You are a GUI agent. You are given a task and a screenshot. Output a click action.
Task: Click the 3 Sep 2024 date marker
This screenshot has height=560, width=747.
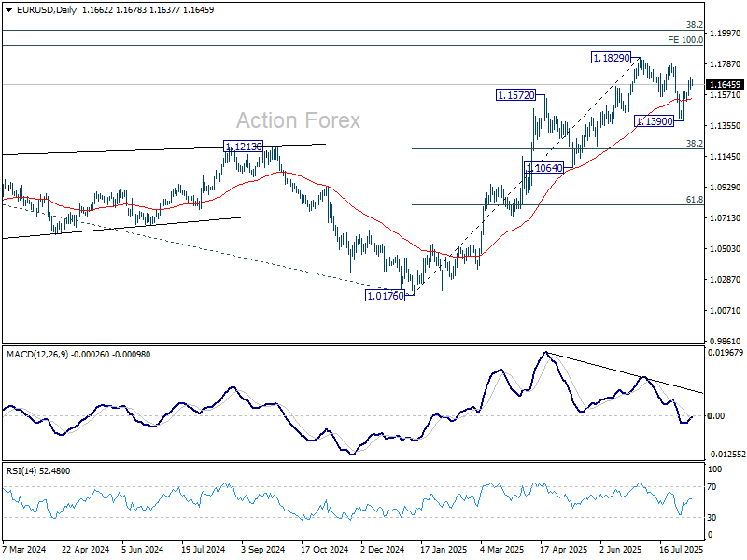pyautogui.click(x=262, y=552)
